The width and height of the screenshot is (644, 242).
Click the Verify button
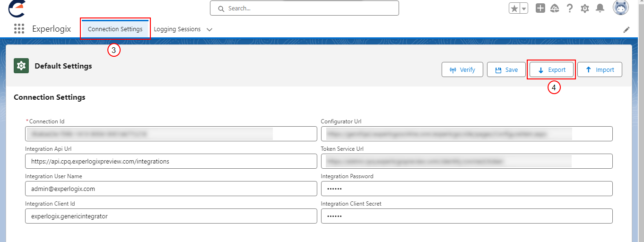tap(462, 69)
